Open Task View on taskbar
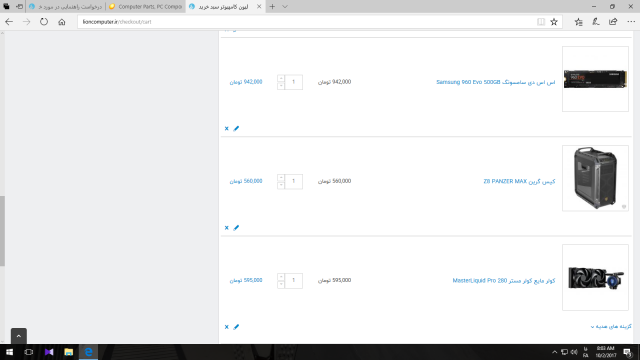This screenshot has width=640, height=360. 29,352
